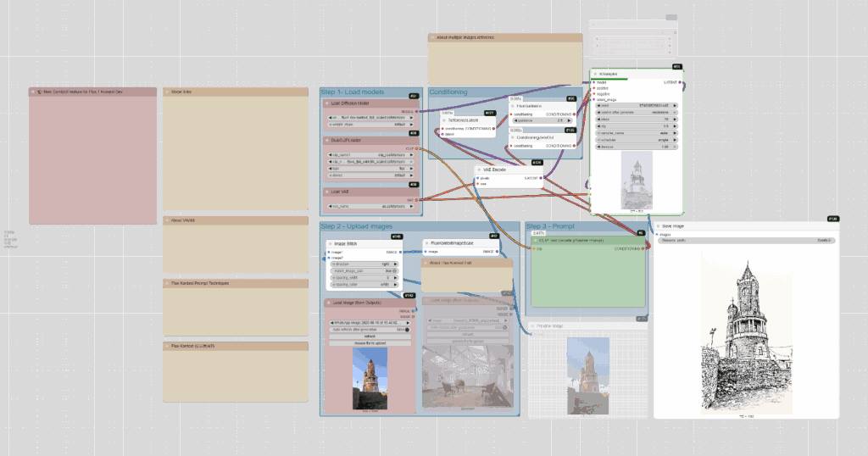868x456 pixels.
Task: Open the unet_name dropdown in Load Diffusion Model
Action: [370, 118]
